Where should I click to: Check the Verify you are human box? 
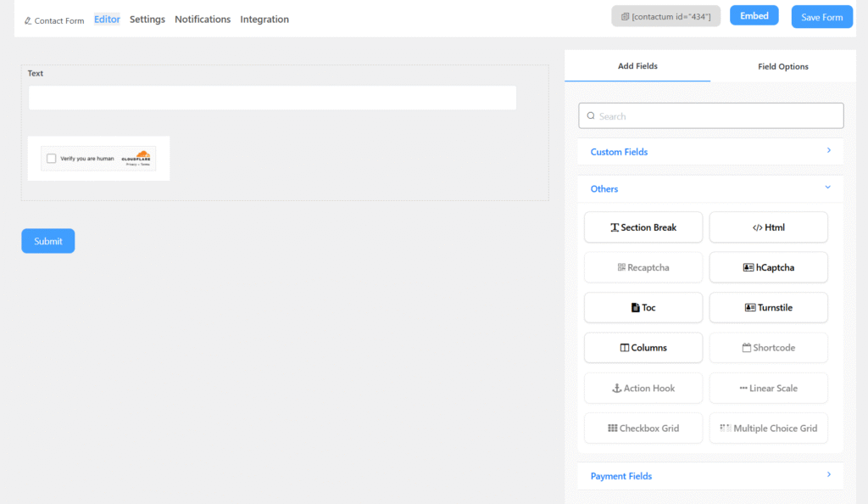pyautogui.click(x=52, y=159)
